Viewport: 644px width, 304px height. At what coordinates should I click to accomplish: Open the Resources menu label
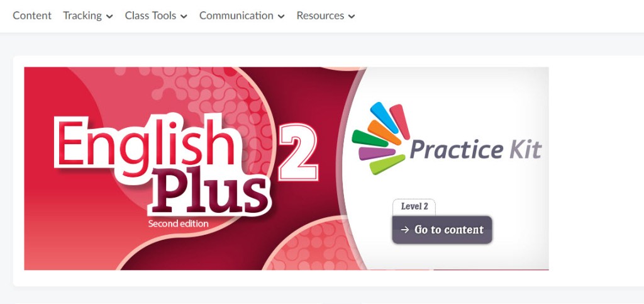[x=320, y=16]
